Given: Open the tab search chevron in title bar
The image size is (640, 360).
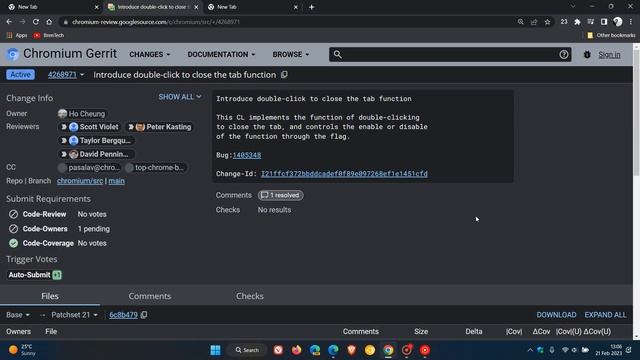Looking at the screenshot, I should coord(573,7).
